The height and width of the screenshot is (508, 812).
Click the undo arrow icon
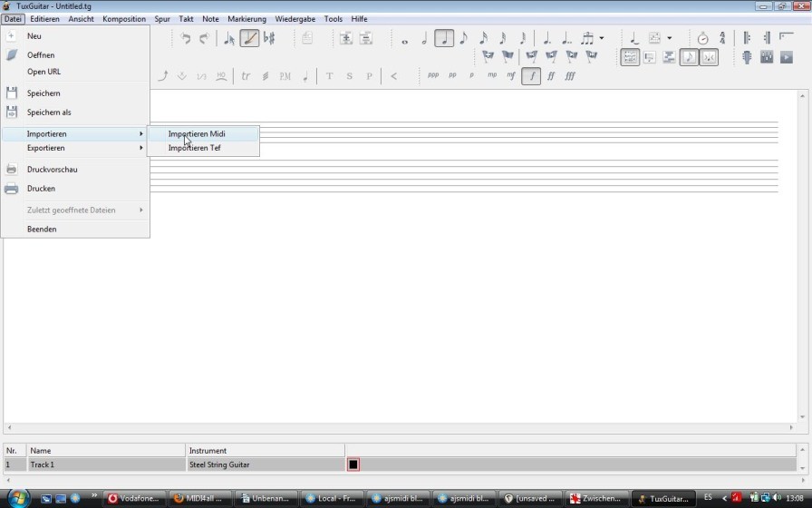[x=186, y=38]
